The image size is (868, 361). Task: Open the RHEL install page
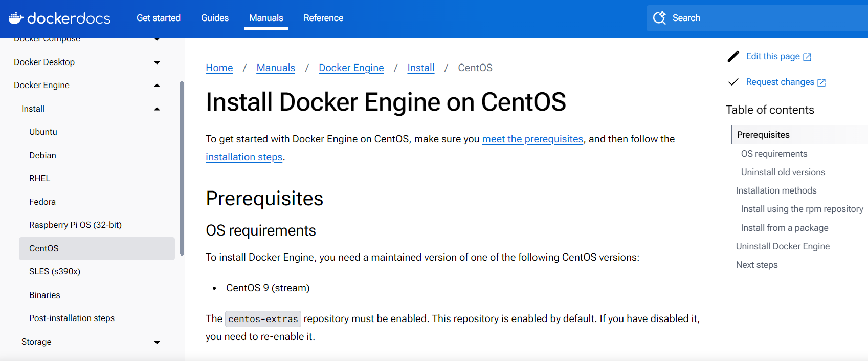[40, 178]
